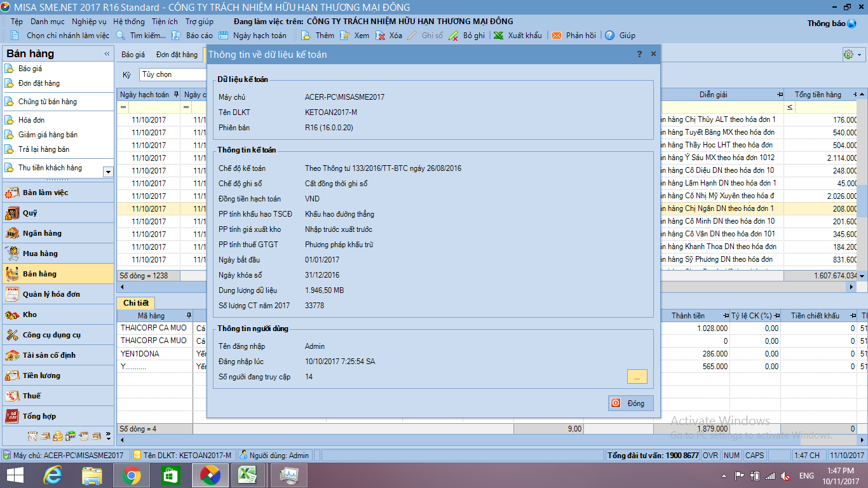This screenshot has width=868, height=488.
Task: Click the Phản hồi feedback envelope icon
Action: (x=557, y=36)
